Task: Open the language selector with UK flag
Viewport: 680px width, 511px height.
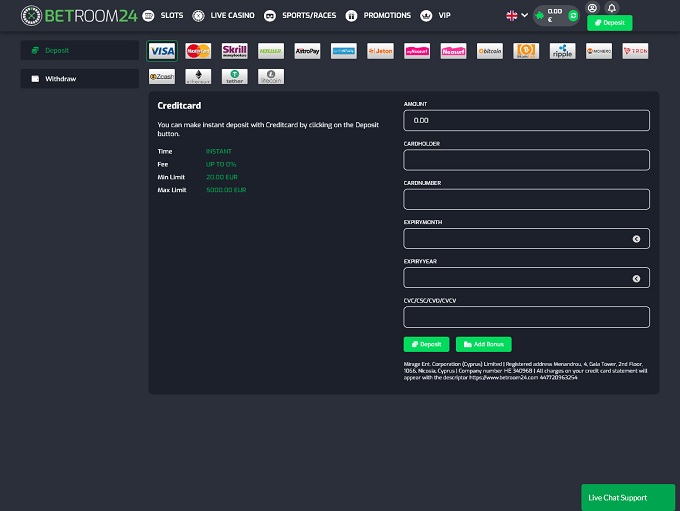Action: coord(516,16)
